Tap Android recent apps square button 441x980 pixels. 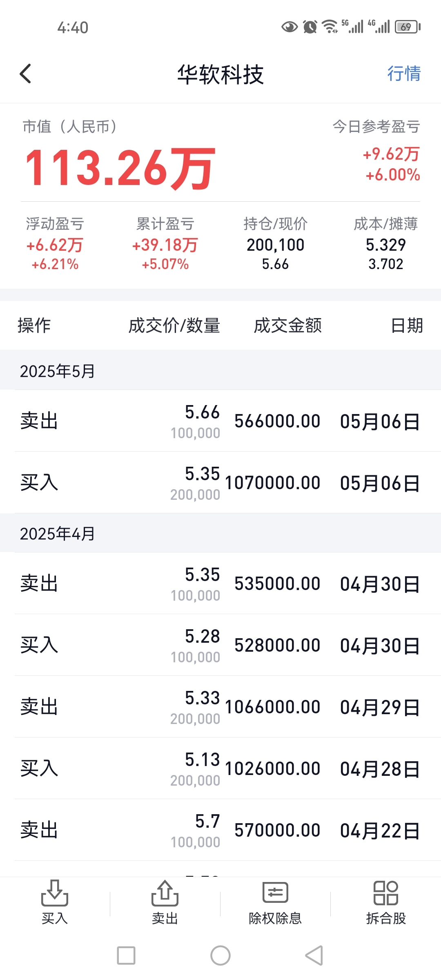click(126, 955)
